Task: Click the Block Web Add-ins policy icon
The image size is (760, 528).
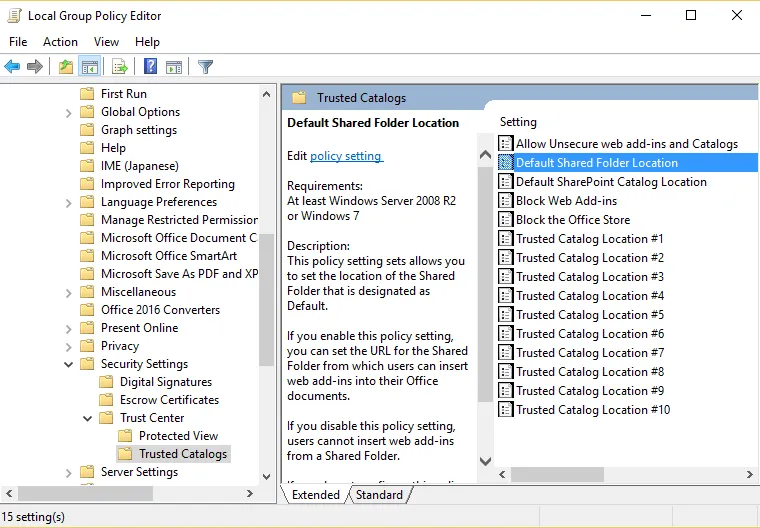Action: pyautogui.click(x=506, y=201)
